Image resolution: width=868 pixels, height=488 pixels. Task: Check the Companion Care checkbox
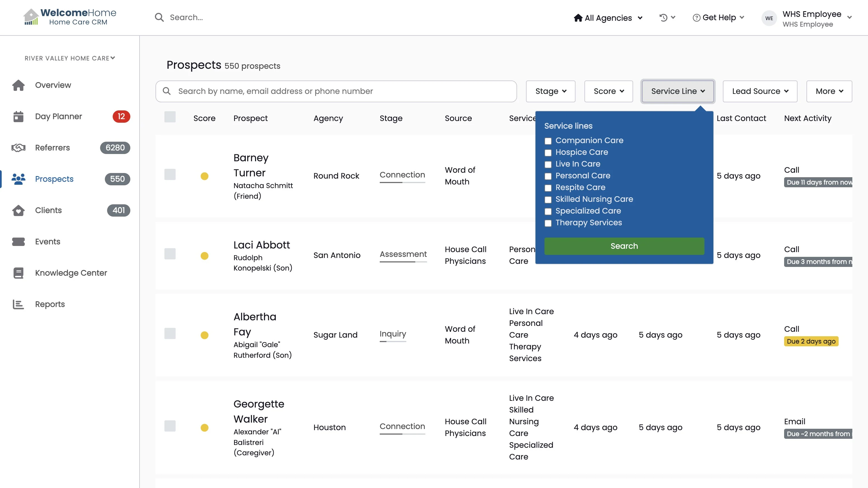548,141
